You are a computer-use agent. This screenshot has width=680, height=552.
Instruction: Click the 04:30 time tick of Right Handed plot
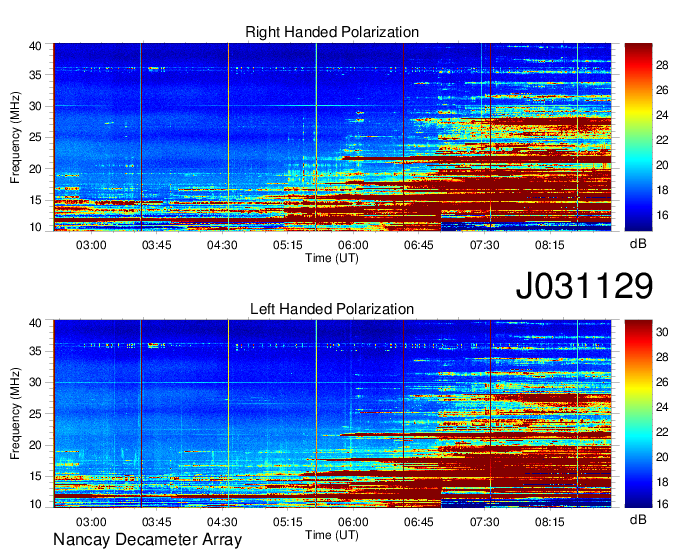click(222, 245)
